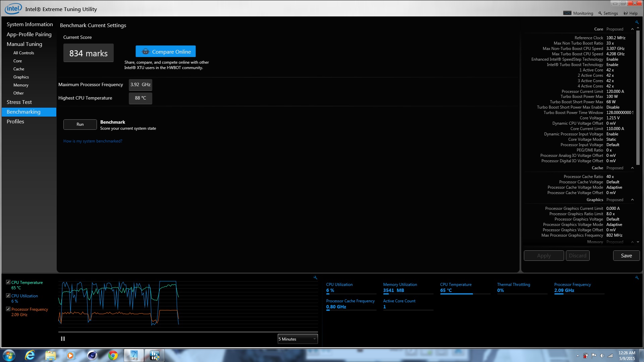
Task: Click the 3.92 GHz frequency value
Action: pyautogui.click(x=140, y=85)
